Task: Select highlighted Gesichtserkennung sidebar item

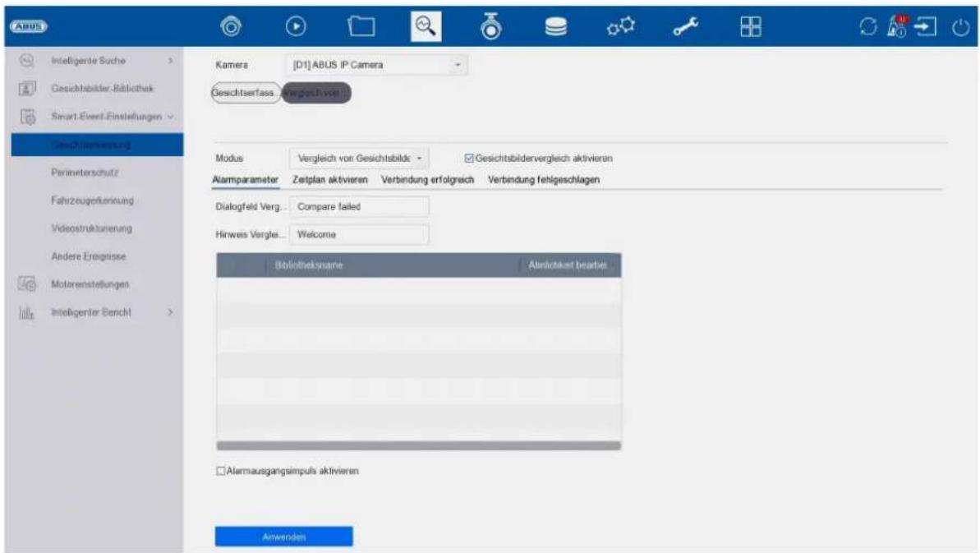Action: pyautogui.click(x=97, y=145)
